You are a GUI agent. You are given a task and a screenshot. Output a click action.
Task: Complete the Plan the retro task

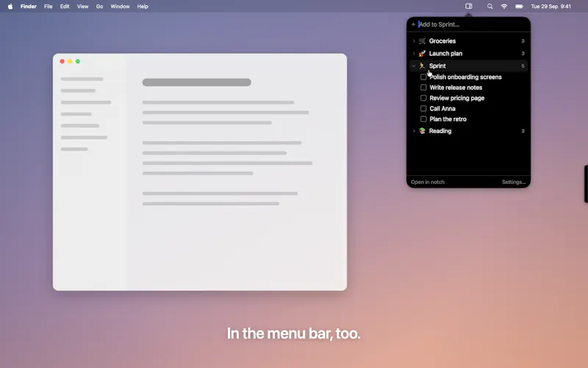coord(423,119)
